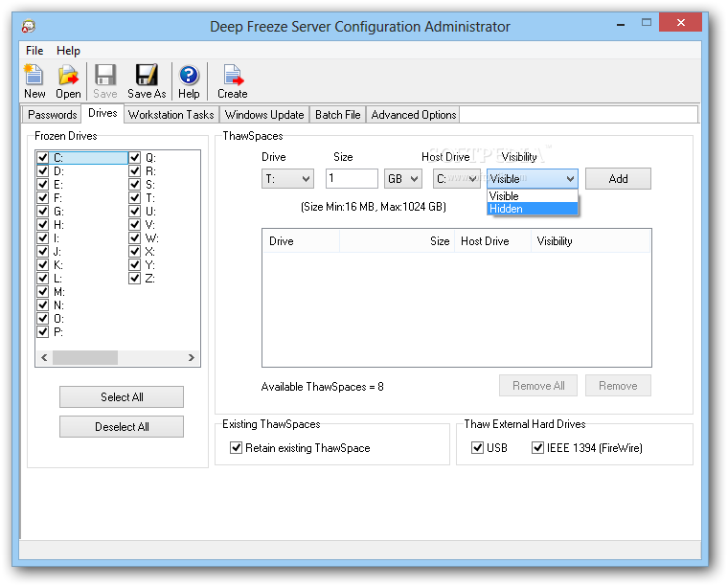The image size is (728, 586).
Task: Click the Frozen Drives scroll right arrow
Action: click(x=192, y=358)
